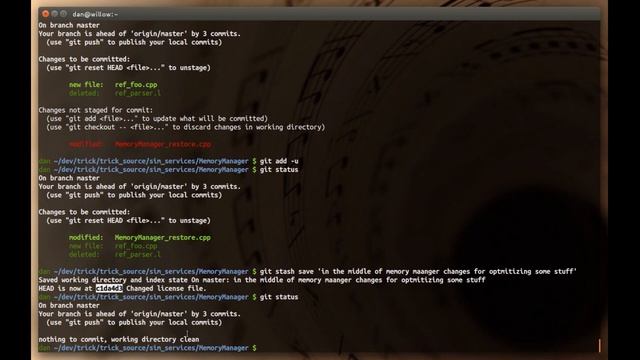The image size is (640, 360).
Task: Close the dan@willow terminal window
Action: click(45, 14)
